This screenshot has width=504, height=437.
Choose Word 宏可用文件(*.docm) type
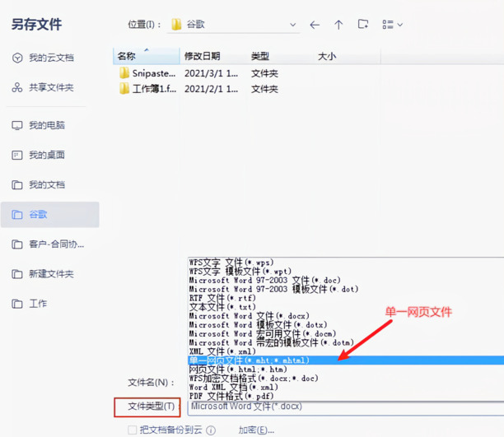[x=346, y=334]
